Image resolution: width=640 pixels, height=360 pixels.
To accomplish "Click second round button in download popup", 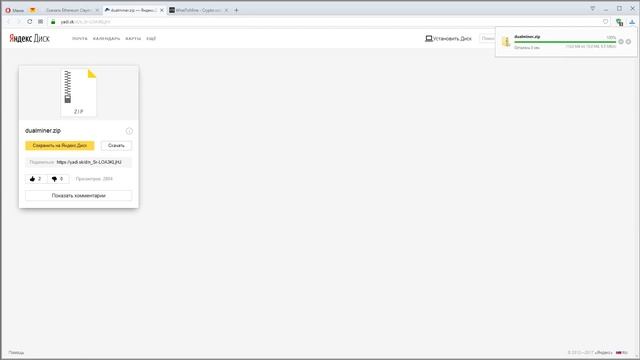I will pyautogui.click(x=629, y=42).
